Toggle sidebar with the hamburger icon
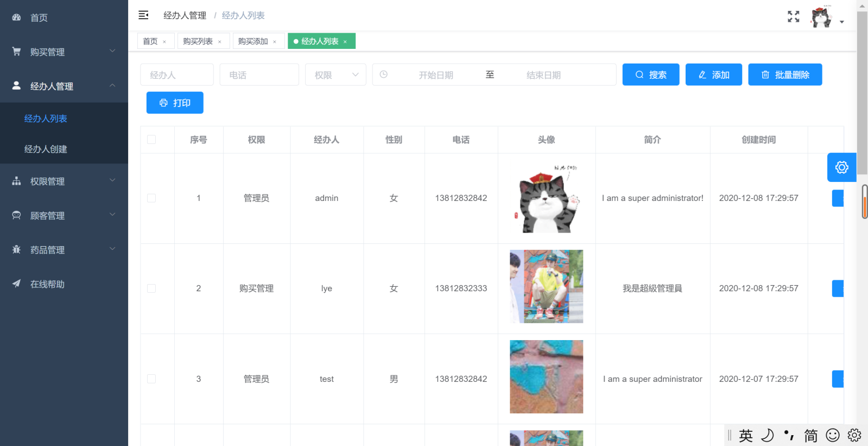The height and width of the screenshot is (446, 868). coord(143,15)
